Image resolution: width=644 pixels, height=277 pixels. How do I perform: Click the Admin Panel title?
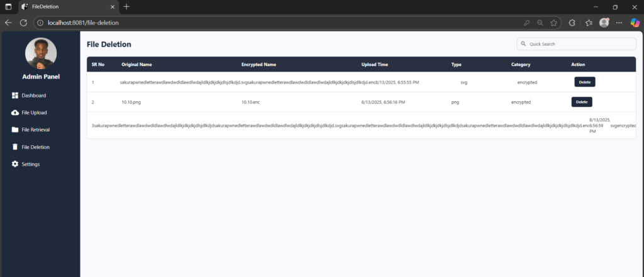tap(41, 77)
